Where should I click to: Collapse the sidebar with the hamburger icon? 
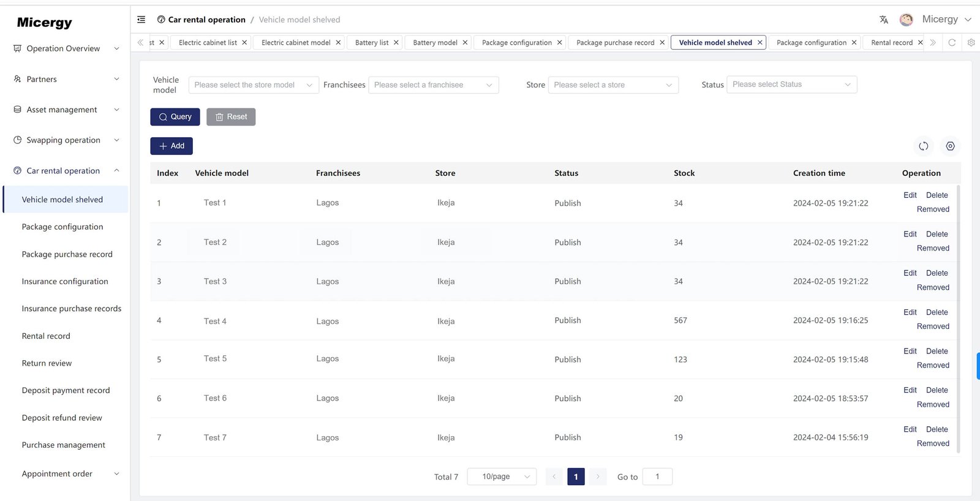pos(141,20)
